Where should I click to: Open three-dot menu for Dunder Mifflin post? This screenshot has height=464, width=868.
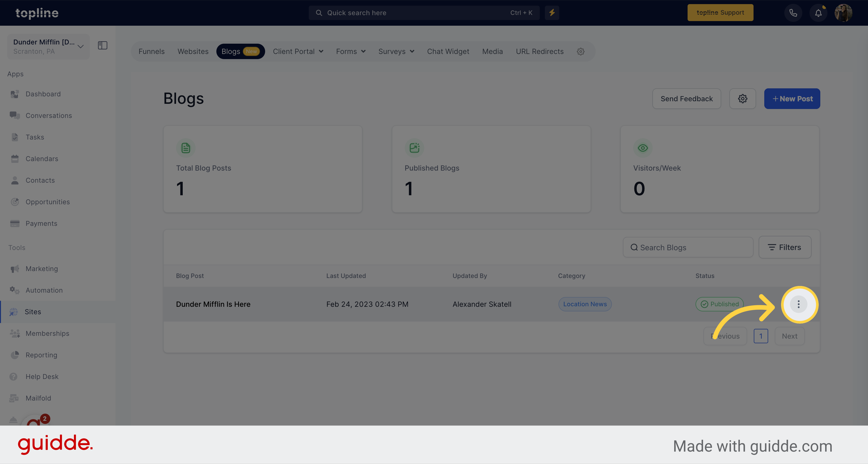tap(799, 304)
